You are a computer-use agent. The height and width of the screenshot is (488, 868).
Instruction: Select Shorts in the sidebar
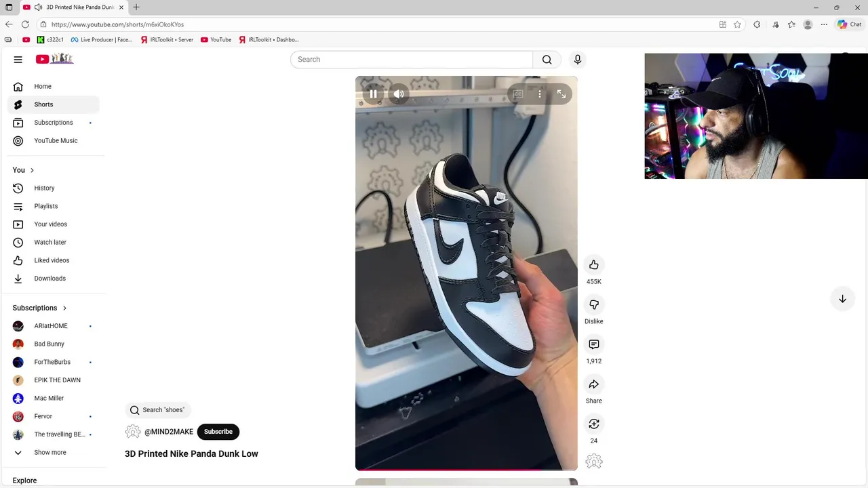(x=54, y=104)
